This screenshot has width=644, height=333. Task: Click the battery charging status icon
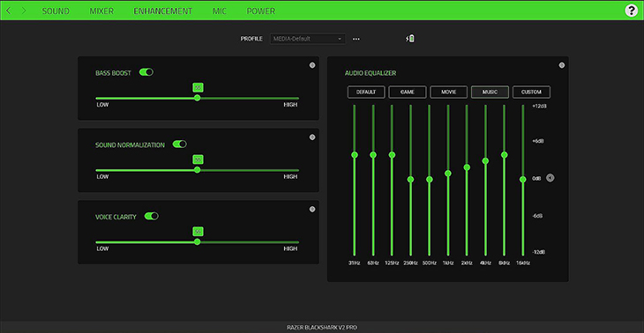pos(410,39)
